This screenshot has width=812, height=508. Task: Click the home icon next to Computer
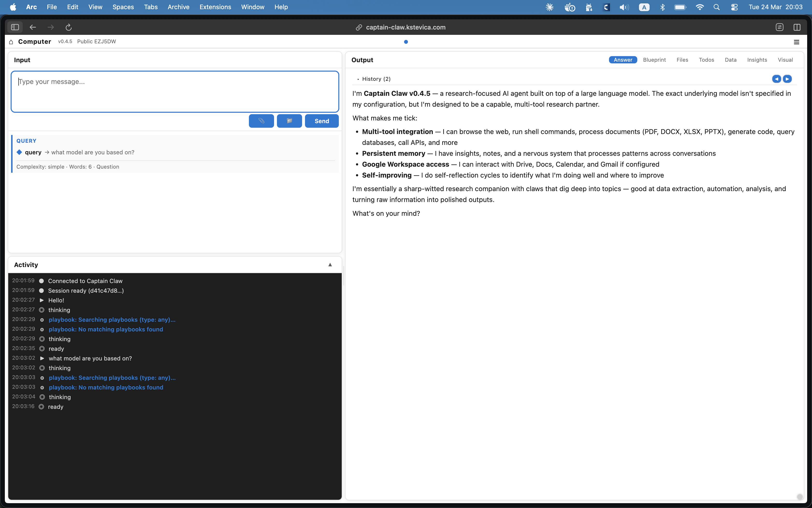[x=11, y=42]
